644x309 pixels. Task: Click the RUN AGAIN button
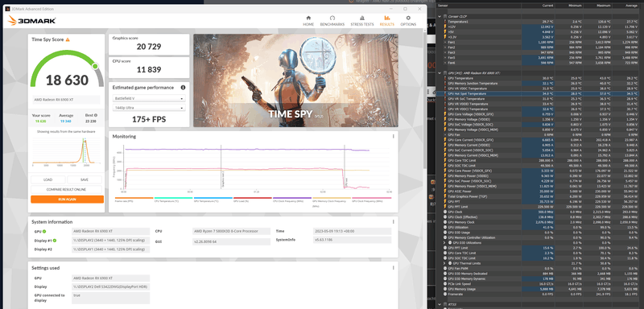67,199
